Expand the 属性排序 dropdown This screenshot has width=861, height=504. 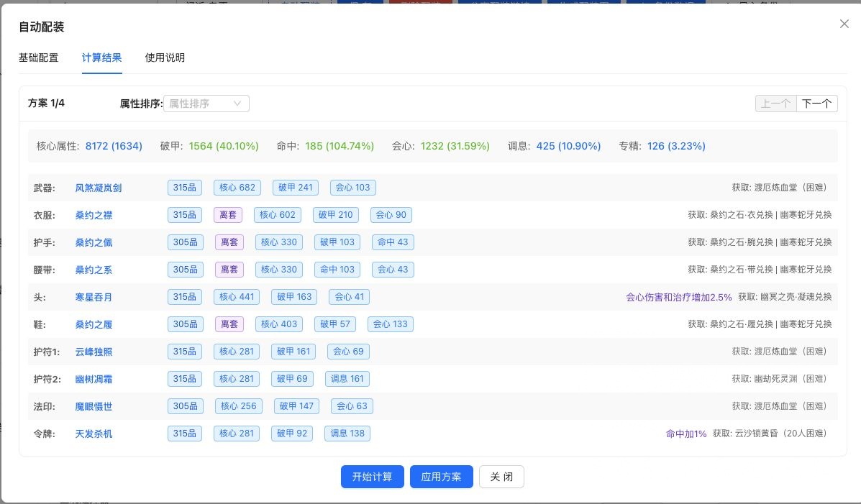[x=206, y=104]
